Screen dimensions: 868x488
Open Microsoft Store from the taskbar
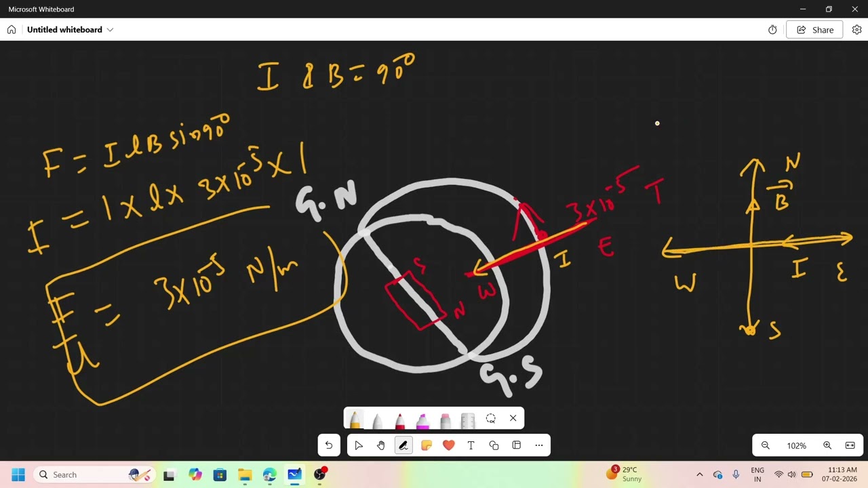[220, 474]
